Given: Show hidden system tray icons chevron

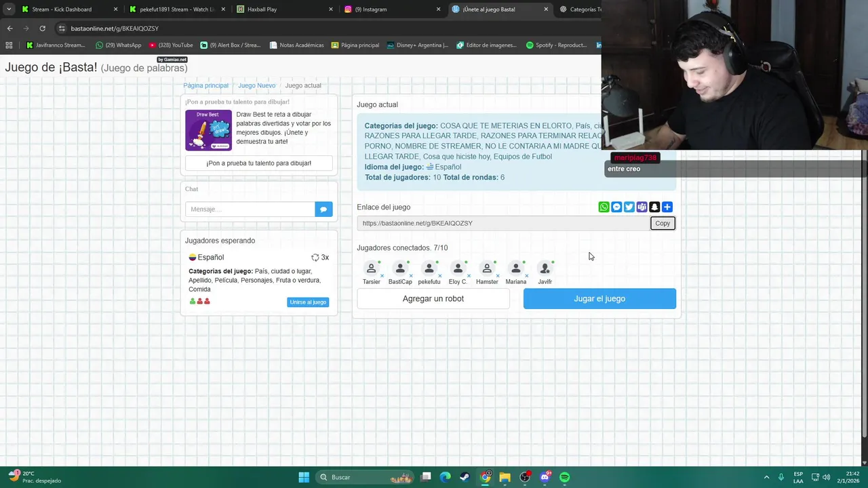Looking at the screenshot, I should pos(766,477).
